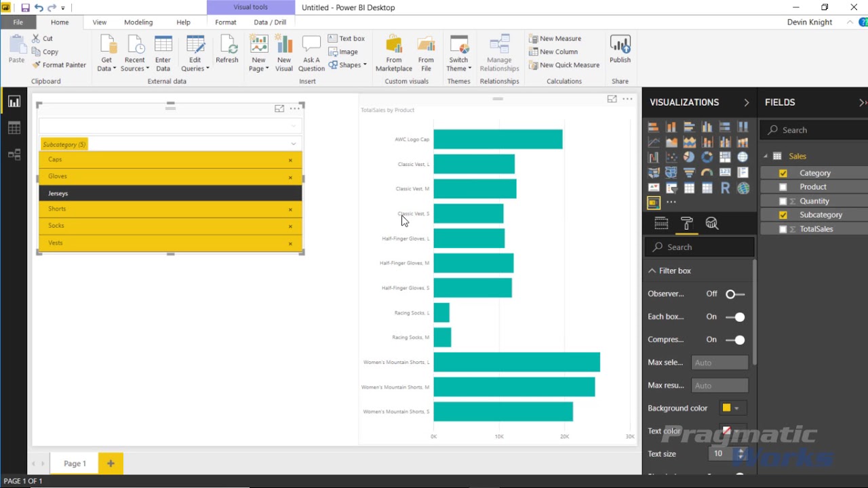The height and width of the screenshot is (488, 868).
Task: Uncheck the Subcategory field checkbox
Action: pyautogui.click(x=783, y=215)
